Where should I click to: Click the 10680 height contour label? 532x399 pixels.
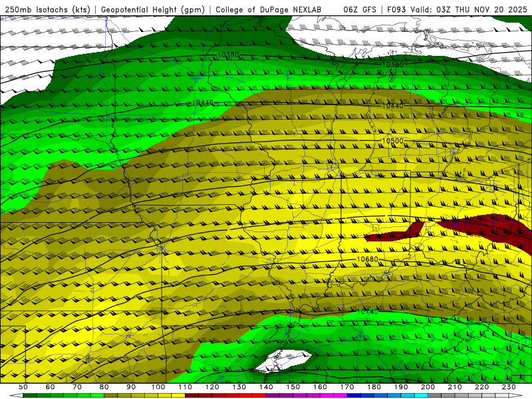pos(367,259)
